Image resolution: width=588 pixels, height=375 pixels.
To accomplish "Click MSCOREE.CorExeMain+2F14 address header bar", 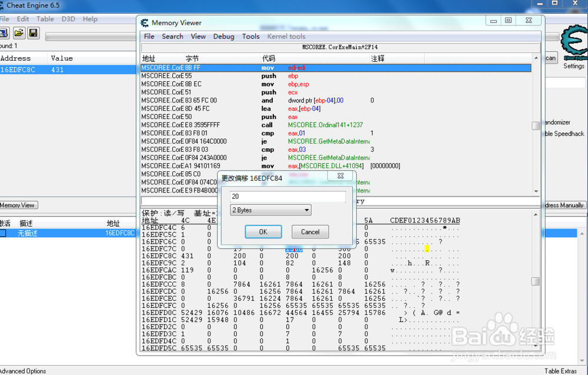I will [x=340, y=47].
